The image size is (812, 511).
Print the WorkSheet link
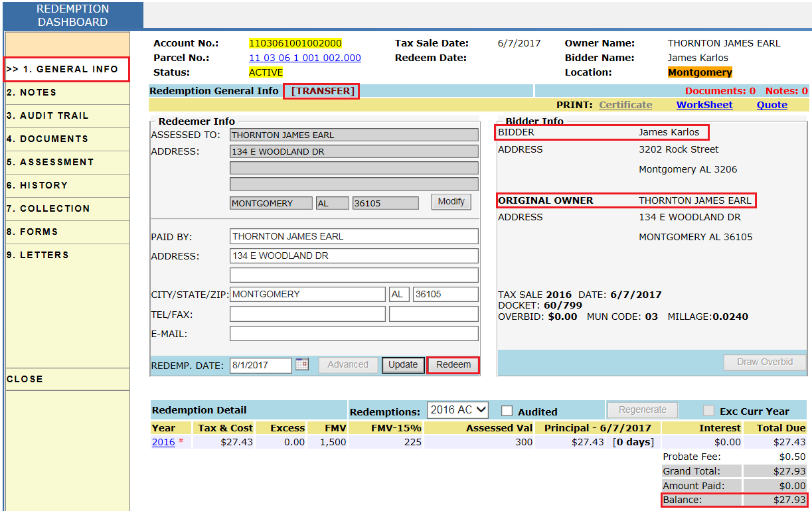[x=704, y=105]
